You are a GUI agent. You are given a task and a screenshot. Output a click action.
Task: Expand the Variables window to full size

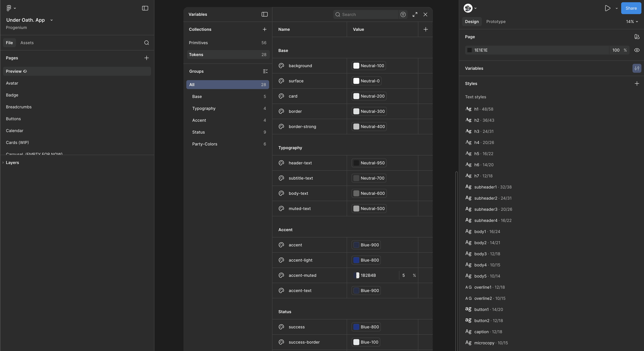(x=415, y=14)
